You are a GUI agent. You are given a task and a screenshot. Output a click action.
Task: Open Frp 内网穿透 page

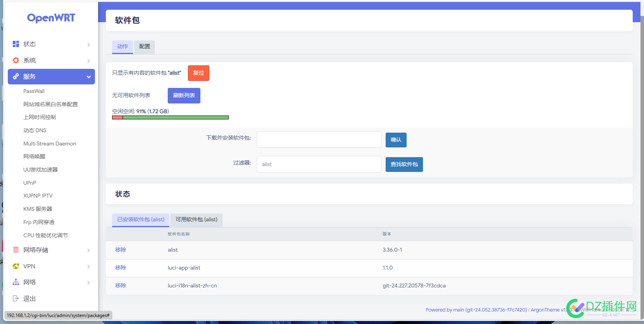coord(39,222)
